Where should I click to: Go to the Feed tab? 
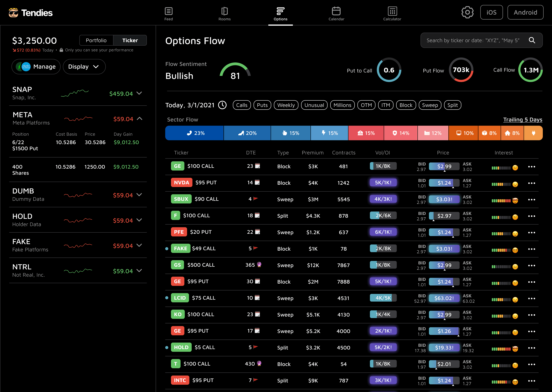(x=168, y=14)
